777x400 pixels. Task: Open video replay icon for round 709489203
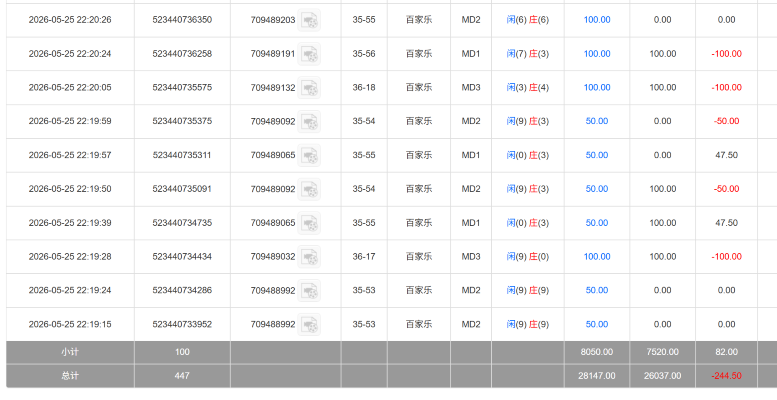(309, 20)
